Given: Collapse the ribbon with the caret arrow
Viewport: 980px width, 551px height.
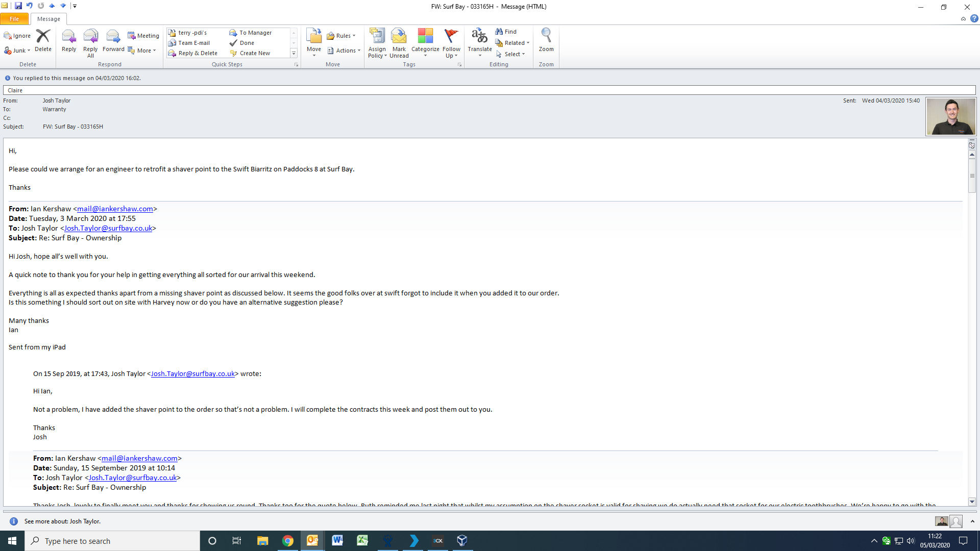Looking at the screenshot, I should [963, 19].
